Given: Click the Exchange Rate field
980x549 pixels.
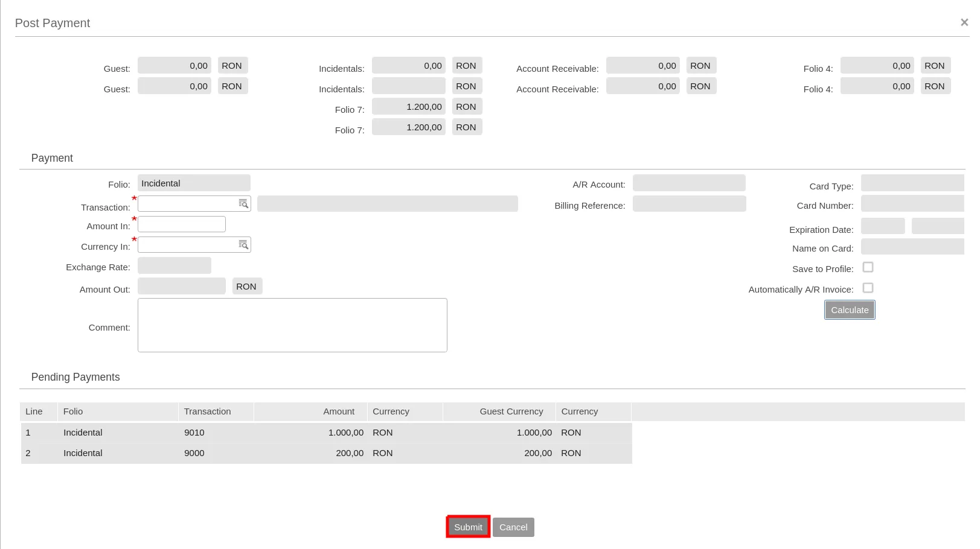Looking at the screenshot, I should [175, 265].
